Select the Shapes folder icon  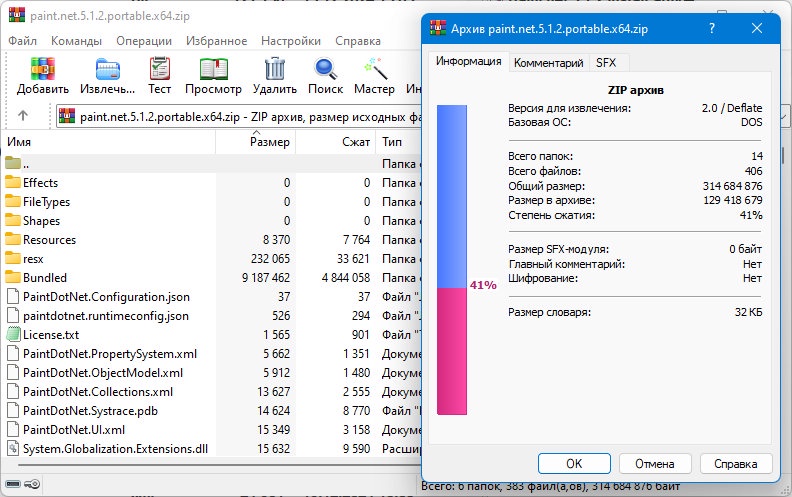pos(13,221)
